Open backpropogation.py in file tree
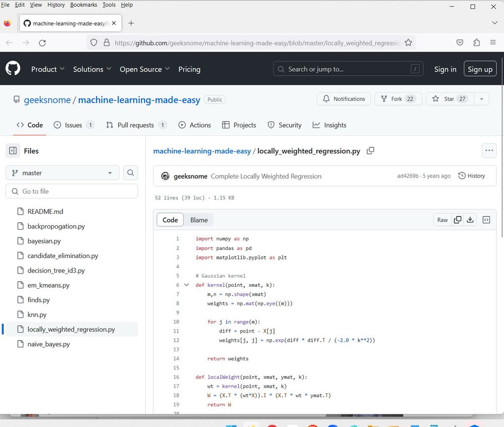Screen dimensions: 504x427 (x=71, y=226)
